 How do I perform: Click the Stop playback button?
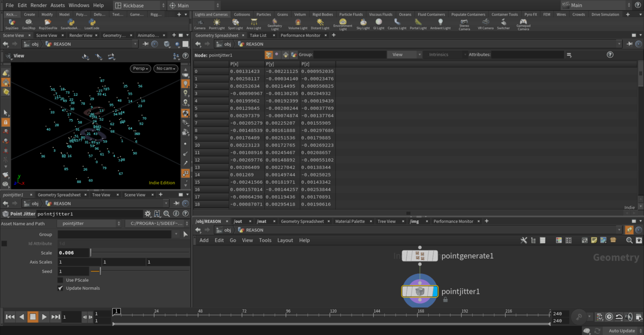(x=33, y=317)
